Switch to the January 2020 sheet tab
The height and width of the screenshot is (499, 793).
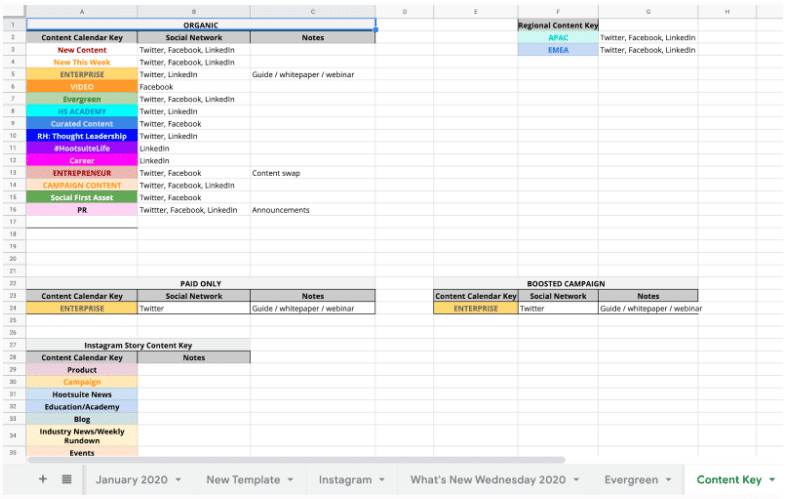pos(131,479)
